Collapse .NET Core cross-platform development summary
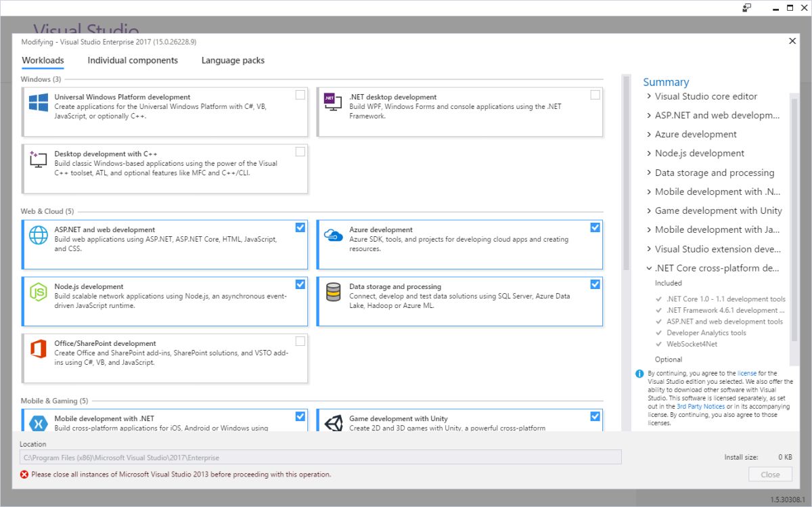The width and height of the screenshot is (812, 507). pos(650,268)
